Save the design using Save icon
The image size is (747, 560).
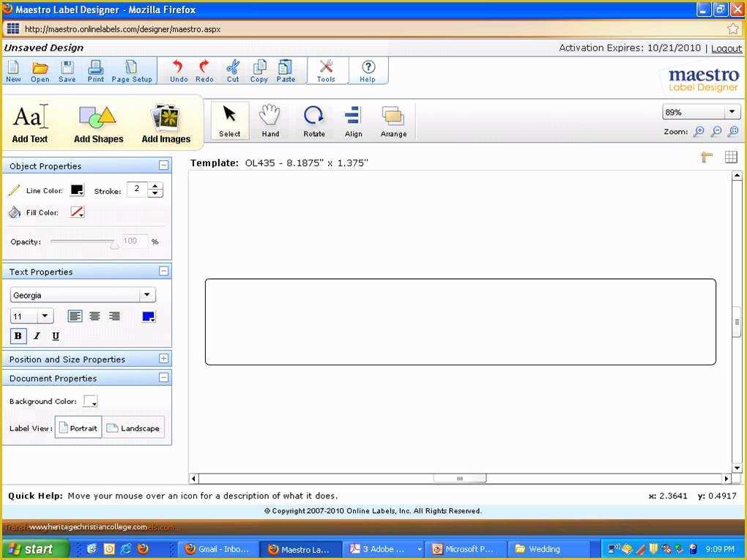coord(67,71)
